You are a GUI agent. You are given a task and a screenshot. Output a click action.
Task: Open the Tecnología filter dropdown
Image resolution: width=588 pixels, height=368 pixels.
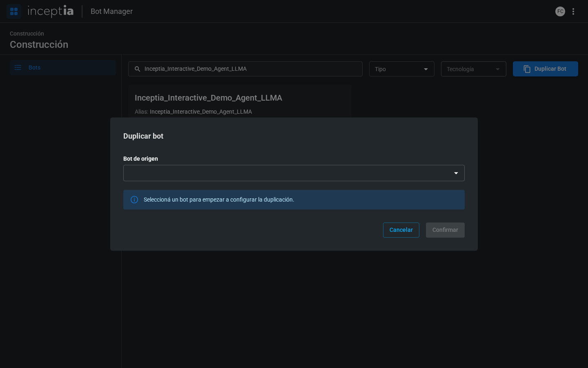[474, 69]
